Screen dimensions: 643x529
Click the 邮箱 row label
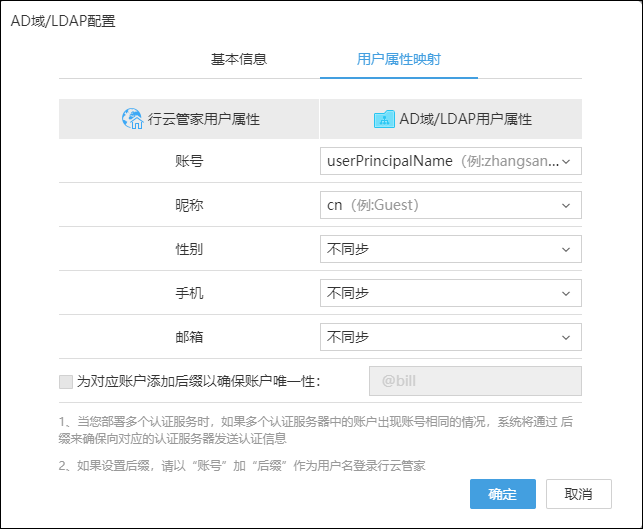189,338
